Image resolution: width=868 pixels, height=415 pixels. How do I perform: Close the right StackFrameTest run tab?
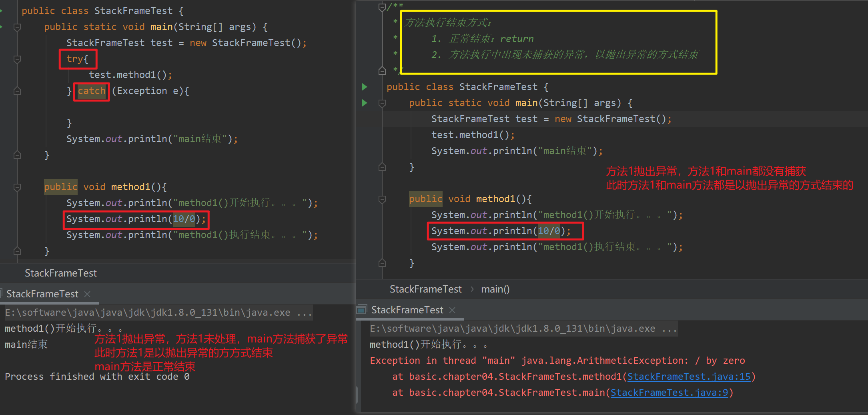(x=452, y=310)
